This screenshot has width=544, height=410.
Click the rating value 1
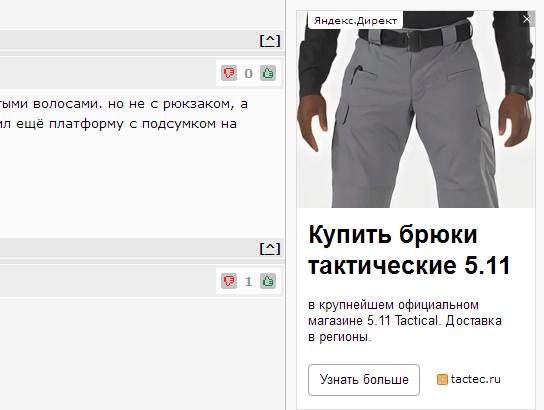coord(248,281)
